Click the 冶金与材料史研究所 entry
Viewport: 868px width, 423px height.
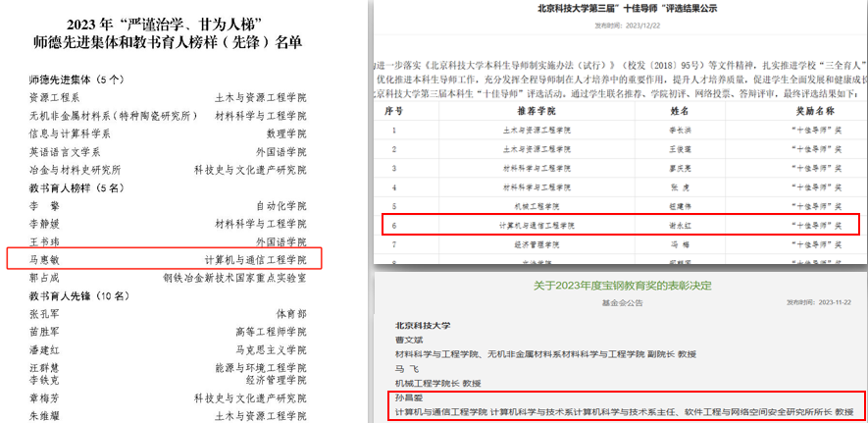75,170
